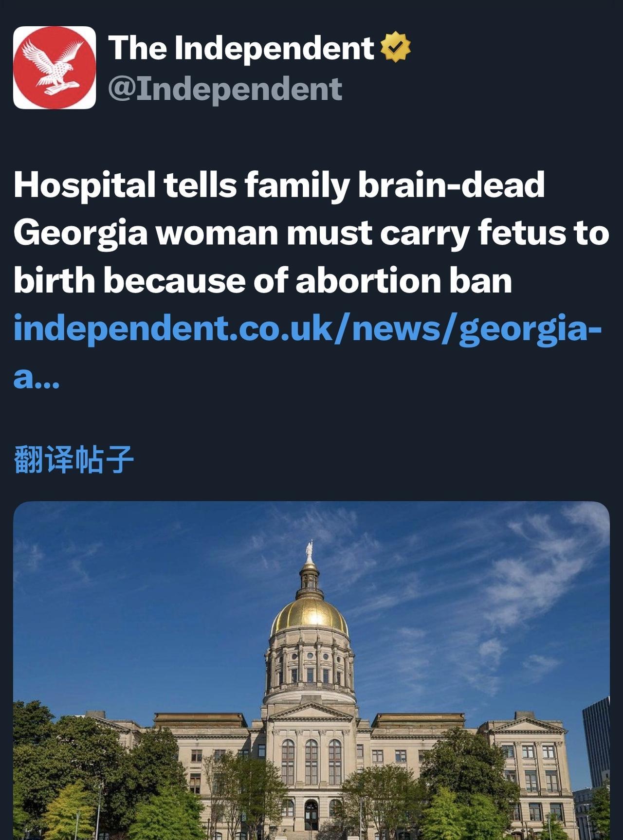The width and height of the screenshot is (623, 840).
Task: Translate post via 翻译帖子
Action: coord(73,459)
